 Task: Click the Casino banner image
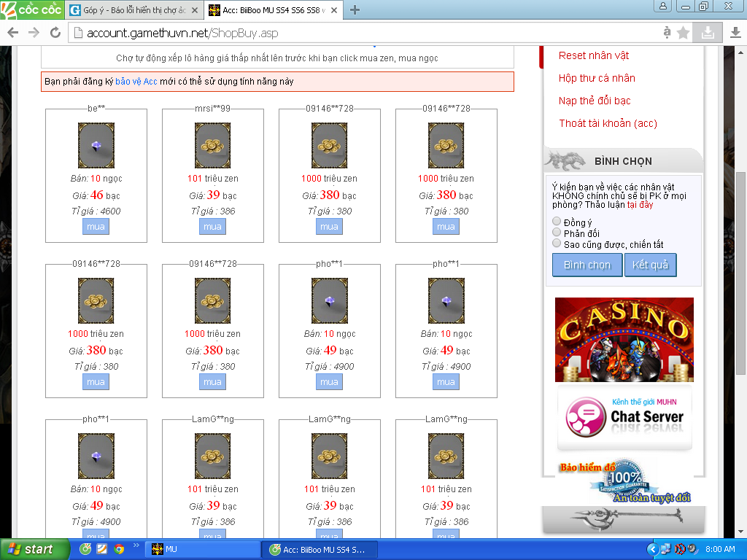click(x=624, y=340)
